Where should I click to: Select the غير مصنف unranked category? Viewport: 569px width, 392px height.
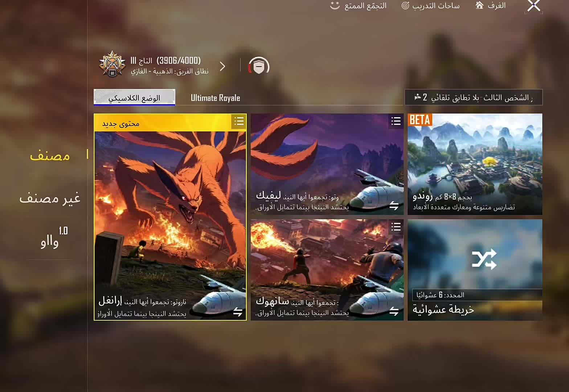coord(50,198)
